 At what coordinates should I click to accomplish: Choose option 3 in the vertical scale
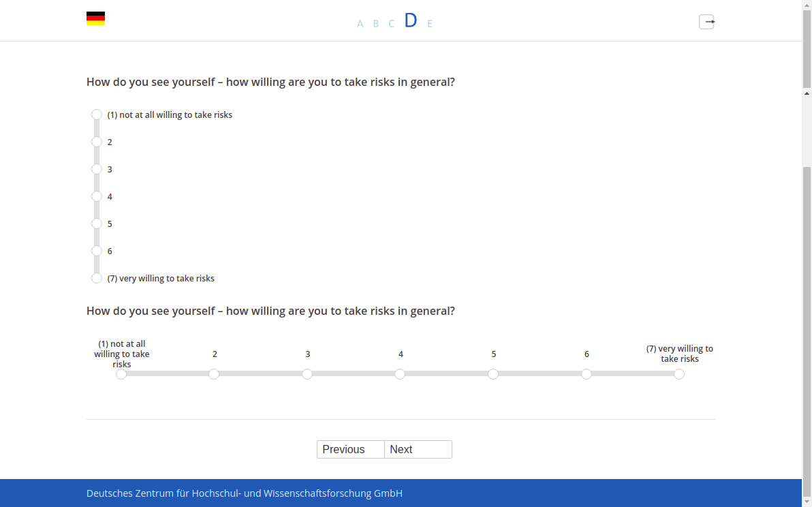coord(96,170)
